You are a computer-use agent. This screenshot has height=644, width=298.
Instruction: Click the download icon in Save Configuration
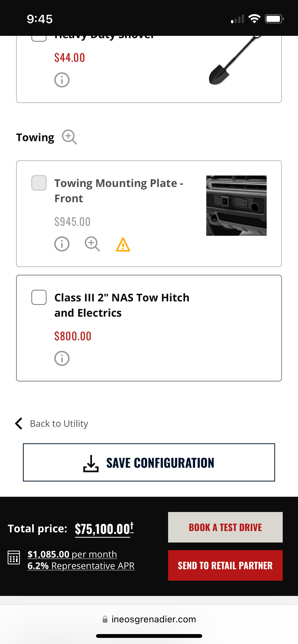coord(91,463)
